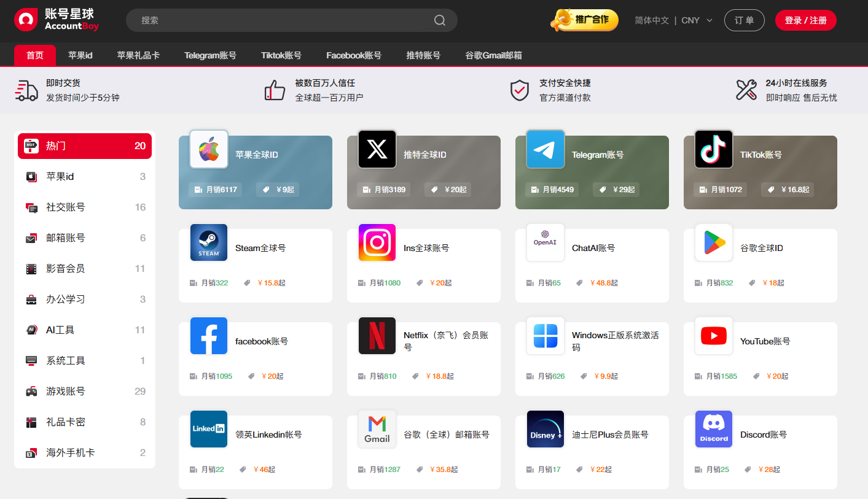Click the 迪士尼Plus会员账号 product title

(x=610, y=435)
